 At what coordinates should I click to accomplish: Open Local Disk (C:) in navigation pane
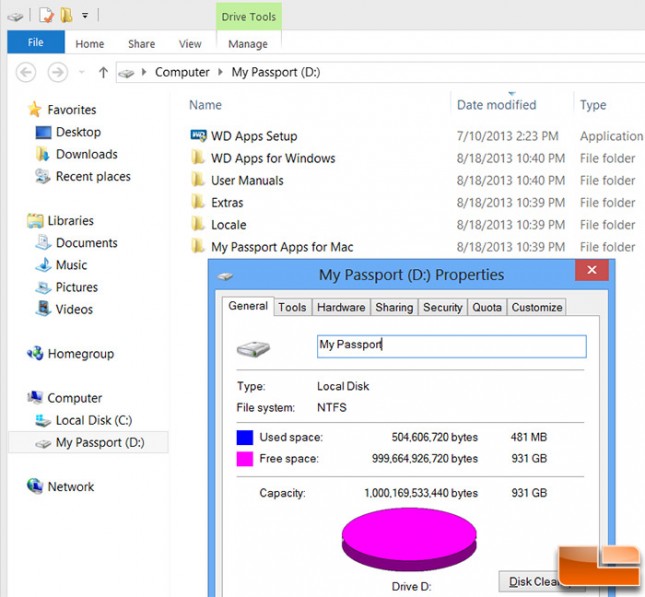93,420
